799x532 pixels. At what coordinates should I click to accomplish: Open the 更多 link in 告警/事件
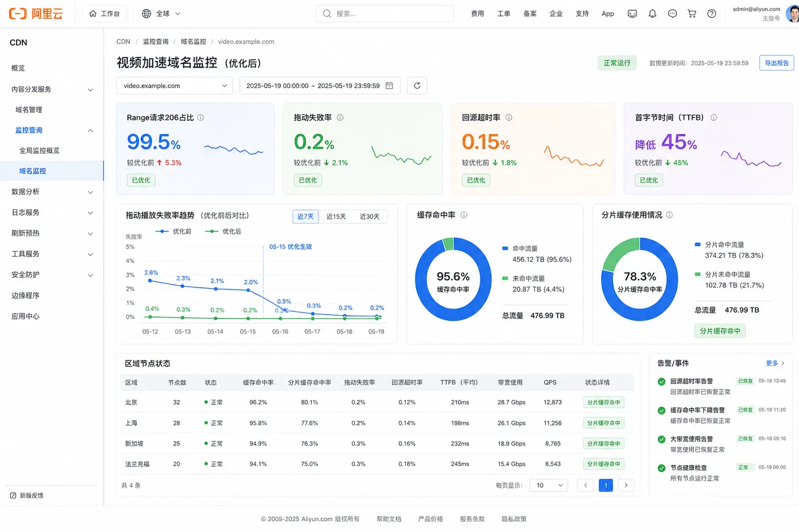pyautogui.click(x=775, y=363)
